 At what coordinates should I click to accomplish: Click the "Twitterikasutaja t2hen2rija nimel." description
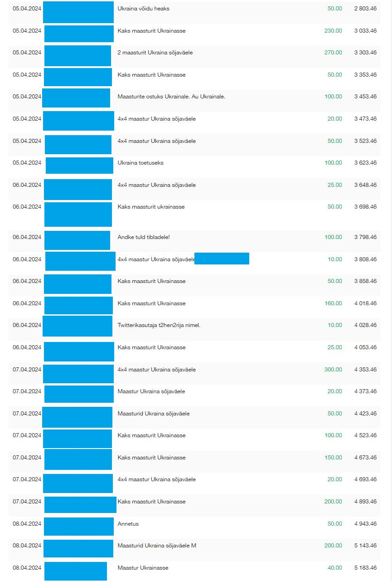(x=159, y=325)
